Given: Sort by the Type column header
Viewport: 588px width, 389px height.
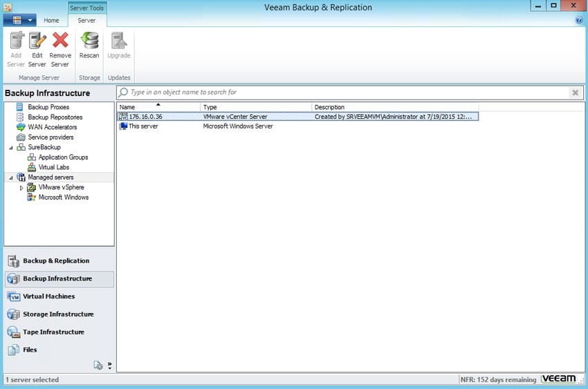Looking at the screenshot, I should 256,107.
